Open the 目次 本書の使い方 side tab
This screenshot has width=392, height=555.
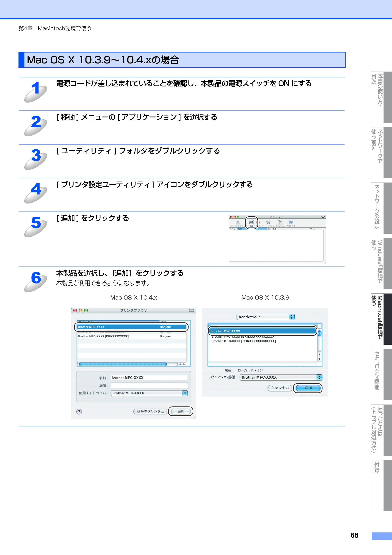coord(381,97)
